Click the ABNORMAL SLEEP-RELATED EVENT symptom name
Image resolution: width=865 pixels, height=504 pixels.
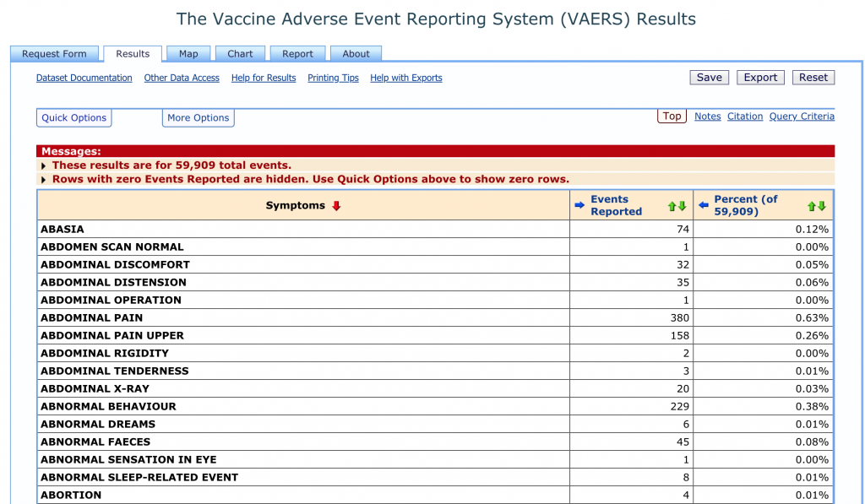click(139, 477)
